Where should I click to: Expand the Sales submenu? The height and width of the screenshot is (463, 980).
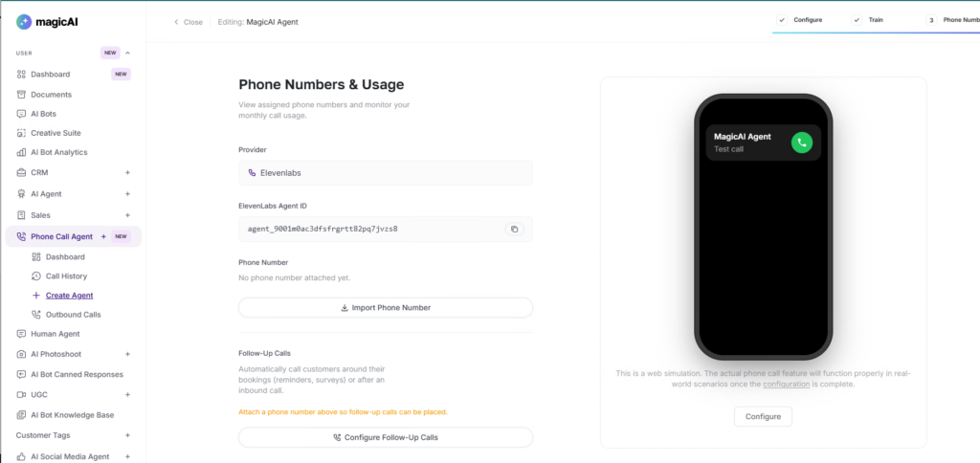127,215
